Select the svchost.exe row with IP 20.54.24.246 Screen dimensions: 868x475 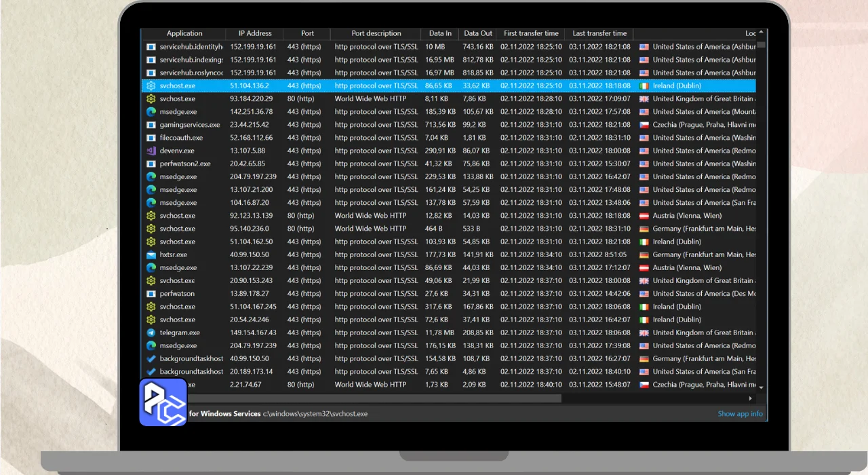click(x=449, y=320)
